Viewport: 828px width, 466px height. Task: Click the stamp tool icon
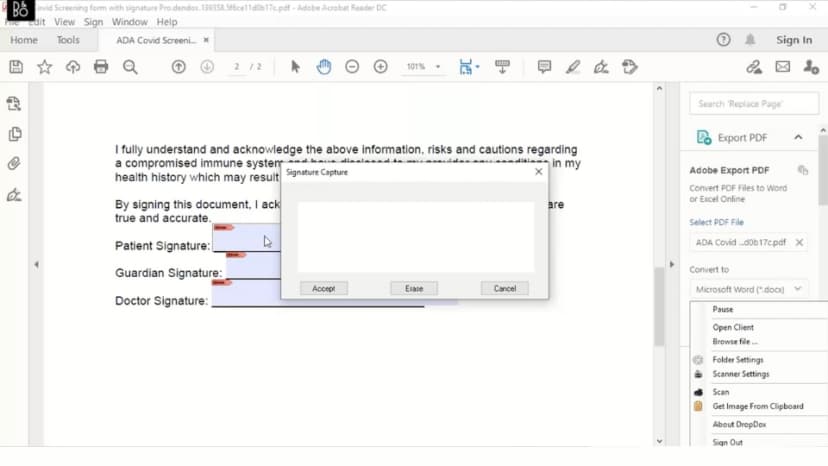pyautogui.click(x=629, y=67)
